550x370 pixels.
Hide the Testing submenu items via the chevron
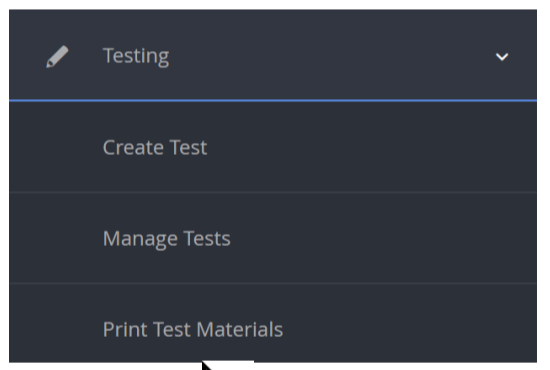tap(502, 56)
